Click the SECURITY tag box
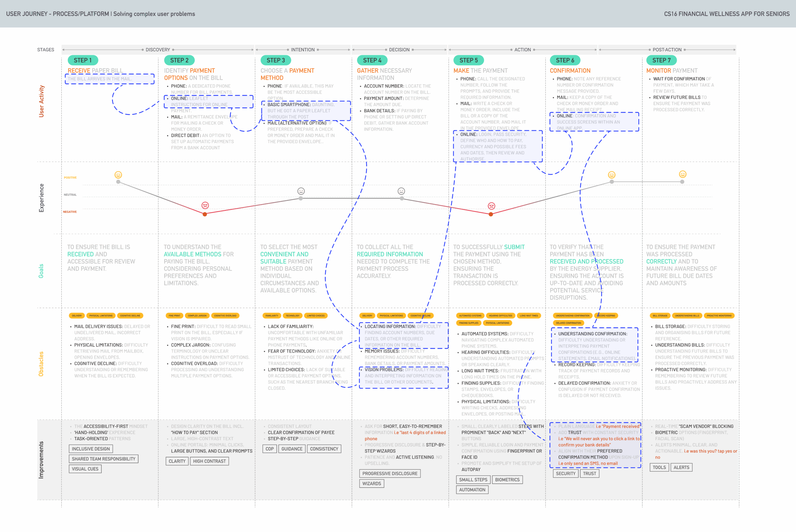The height and width of the screenshot is (532, 796). pos(566,473)
